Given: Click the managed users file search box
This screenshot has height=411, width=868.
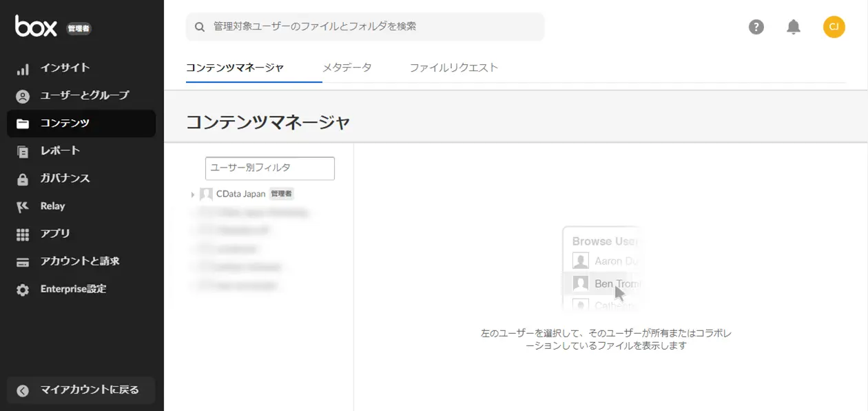Looking at the screenshot, I should click(x=365, y=27).
